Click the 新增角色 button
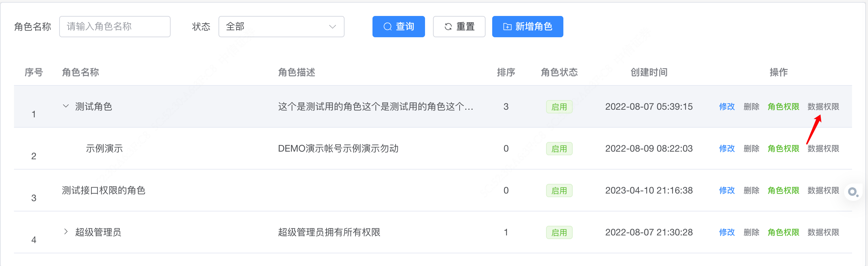 coord(527,27)
